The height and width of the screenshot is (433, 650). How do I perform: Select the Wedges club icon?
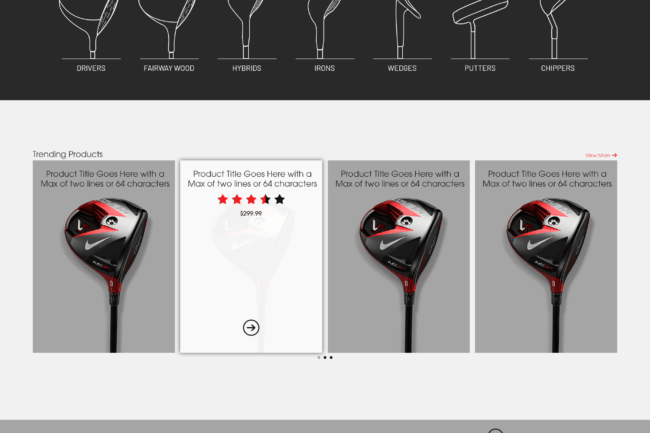[402, 29]
